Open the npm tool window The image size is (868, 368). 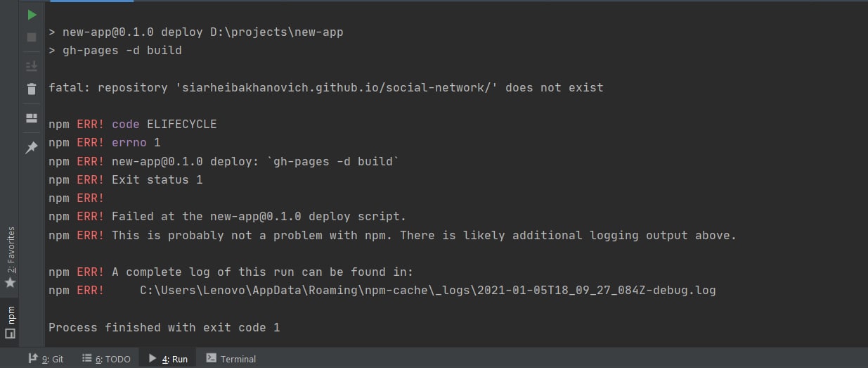10,322
